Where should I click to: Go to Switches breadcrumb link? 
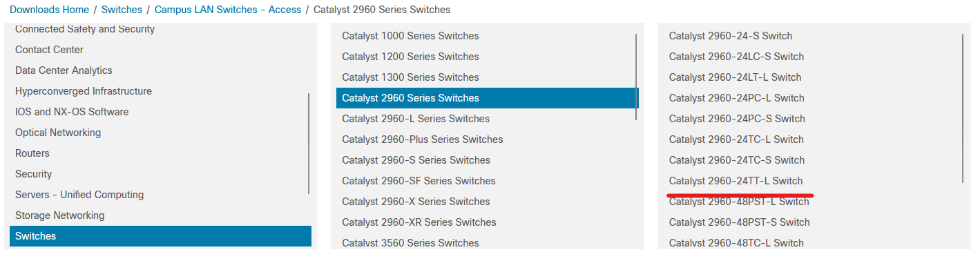122,10
